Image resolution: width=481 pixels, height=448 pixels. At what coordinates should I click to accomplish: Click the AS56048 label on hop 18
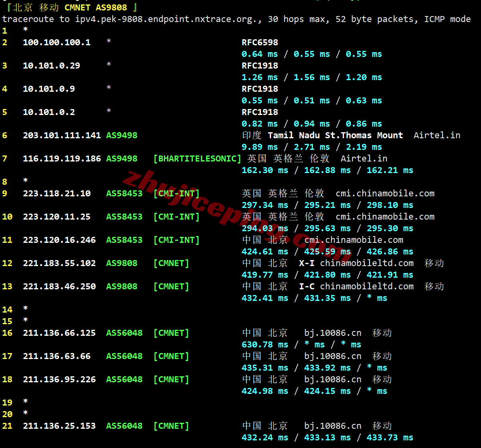tap(124, 379)
